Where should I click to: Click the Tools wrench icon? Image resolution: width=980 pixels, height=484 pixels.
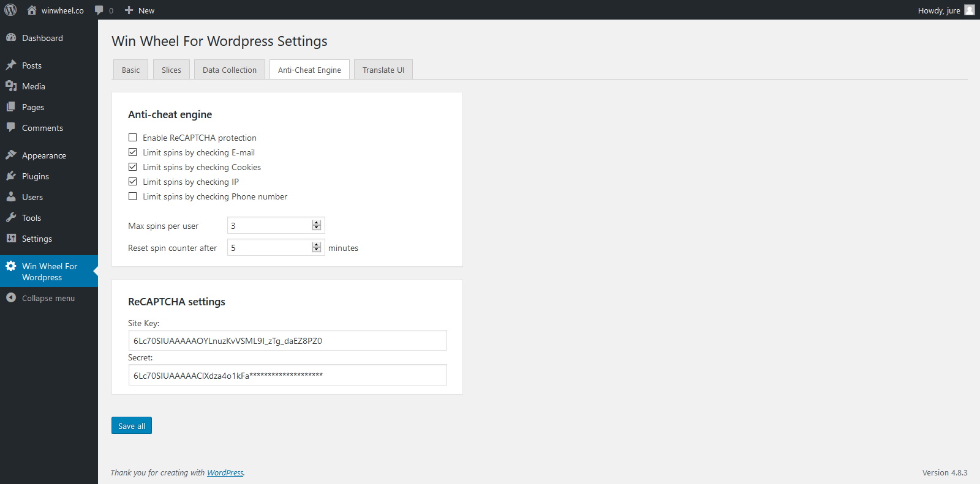[x=11, y=218]
